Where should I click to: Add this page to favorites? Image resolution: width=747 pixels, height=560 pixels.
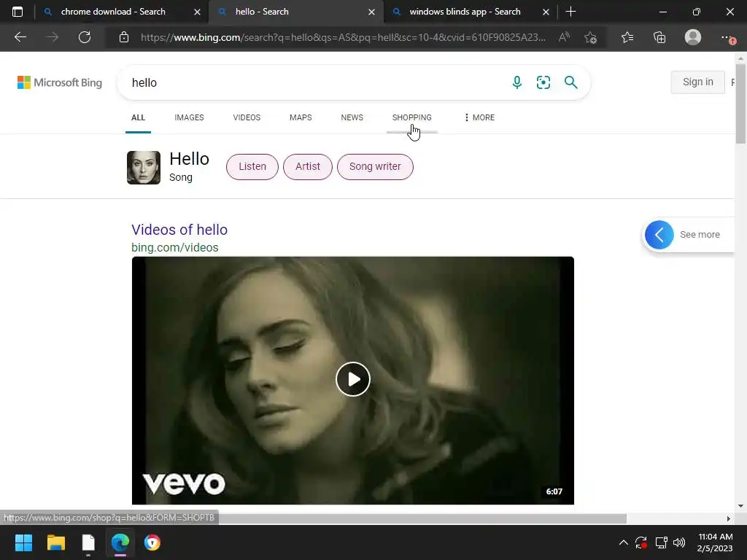click(590, 37)
